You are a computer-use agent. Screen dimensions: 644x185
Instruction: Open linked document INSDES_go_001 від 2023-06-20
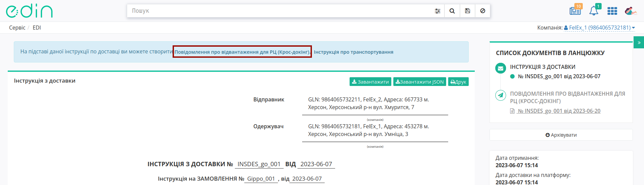[x=559, y=111]
